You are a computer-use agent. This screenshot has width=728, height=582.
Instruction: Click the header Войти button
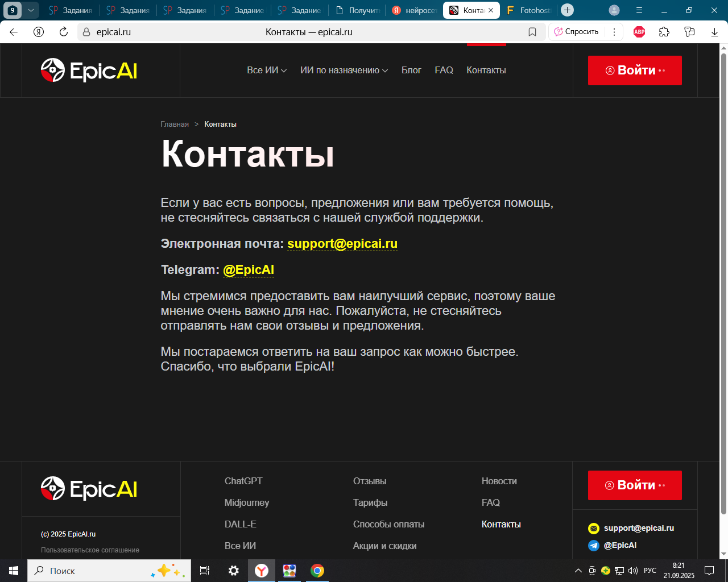pyautogui.click(x=635, y=70)
